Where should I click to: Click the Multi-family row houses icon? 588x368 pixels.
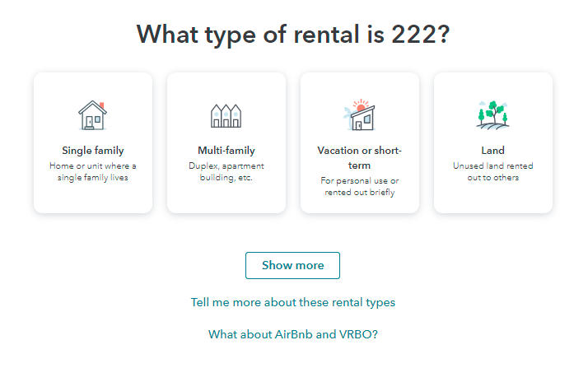click(226, 115)
